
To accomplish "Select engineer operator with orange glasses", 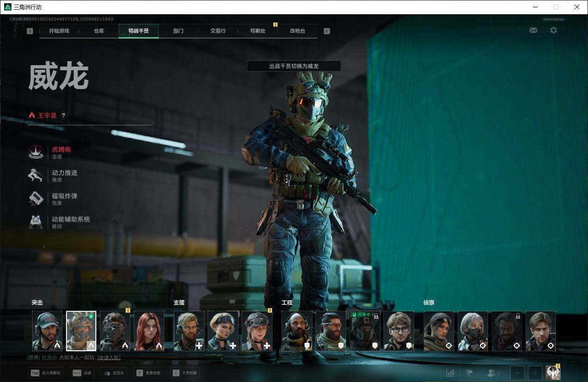I will (x=331, y=331).
